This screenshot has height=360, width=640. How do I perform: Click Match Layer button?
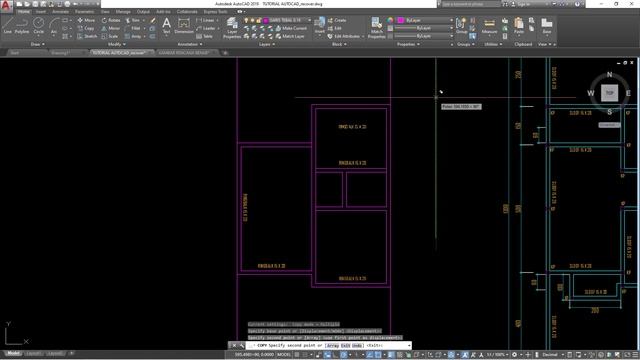290,36
